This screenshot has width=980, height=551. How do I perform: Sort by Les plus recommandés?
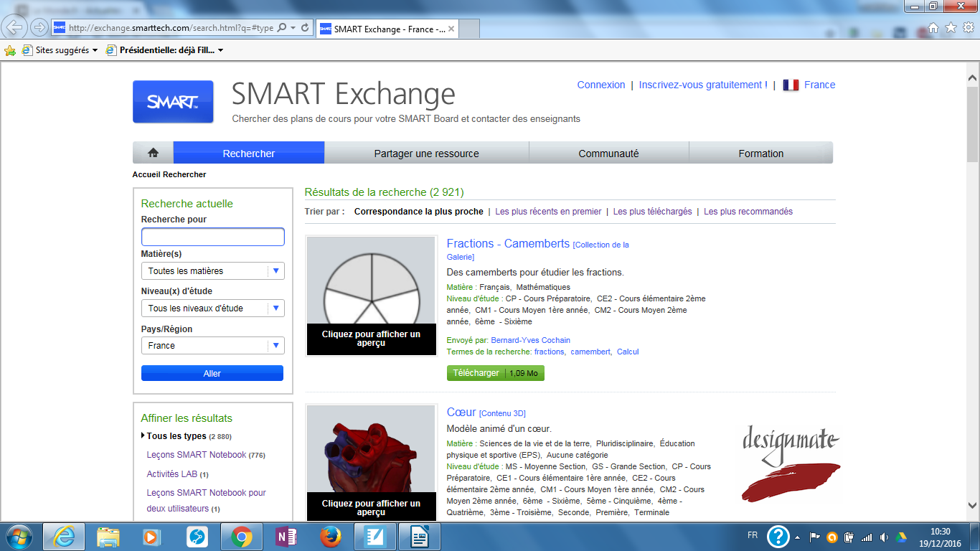748,212
